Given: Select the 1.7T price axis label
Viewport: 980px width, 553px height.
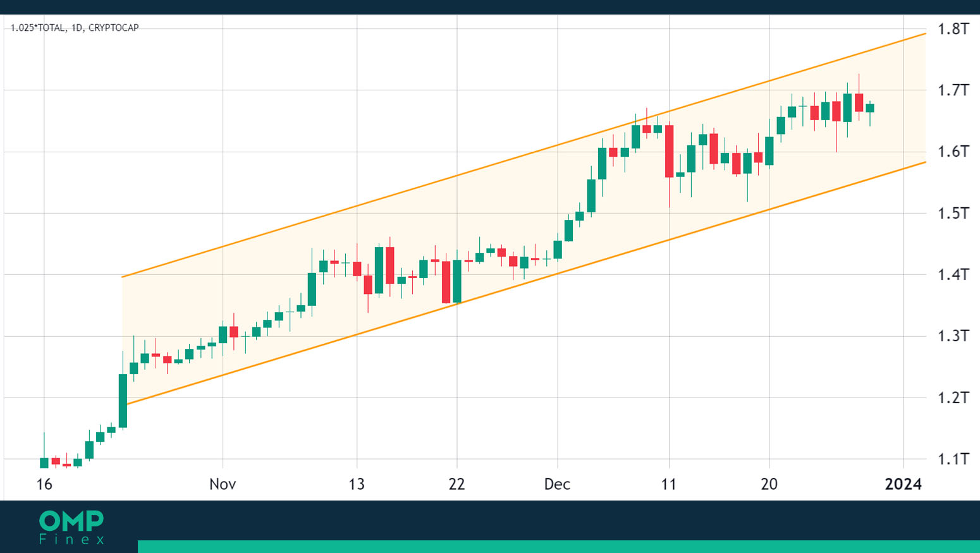Looking at the screenshot, I should pyautogui.click(x=953, y=90).
